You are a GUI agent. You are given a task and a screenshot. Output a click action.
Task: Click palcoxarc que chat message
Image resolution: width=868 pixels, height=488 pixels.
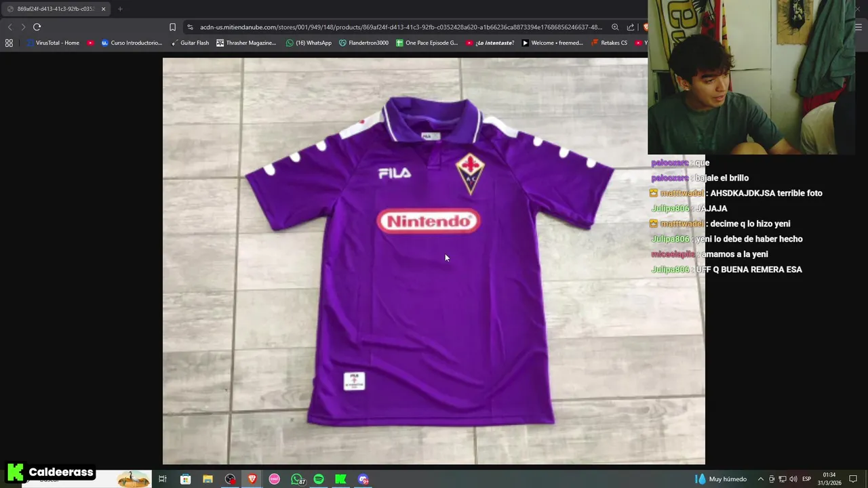point(680,163)
